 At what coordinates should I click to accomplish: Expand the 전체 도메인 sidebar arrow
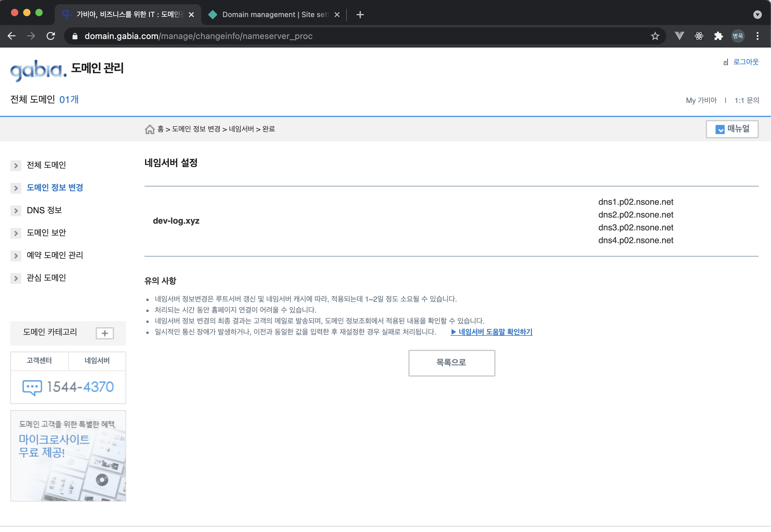(x=16, y=165)
